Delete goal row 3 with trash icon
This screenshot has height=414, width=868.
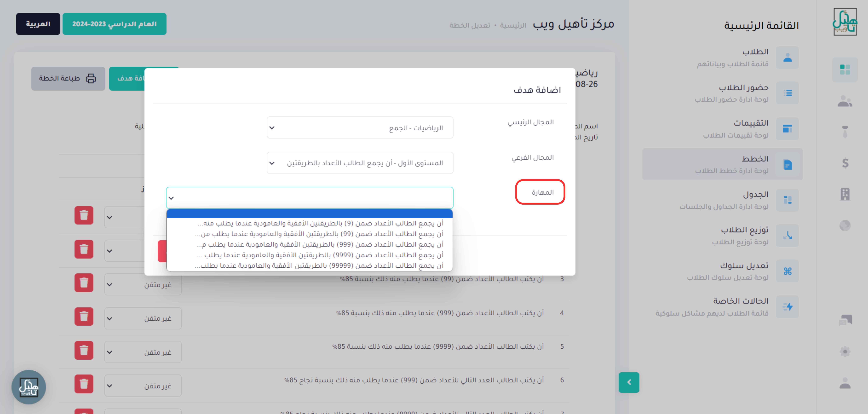pyautogui.click(x=84, y=283)
